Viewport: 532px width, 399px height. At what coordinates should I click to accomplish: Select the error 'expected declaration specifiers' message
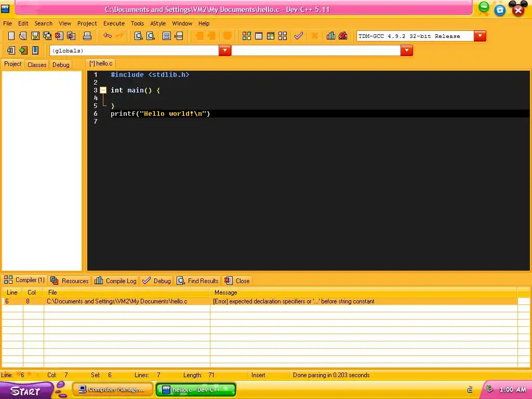[294, 301]
